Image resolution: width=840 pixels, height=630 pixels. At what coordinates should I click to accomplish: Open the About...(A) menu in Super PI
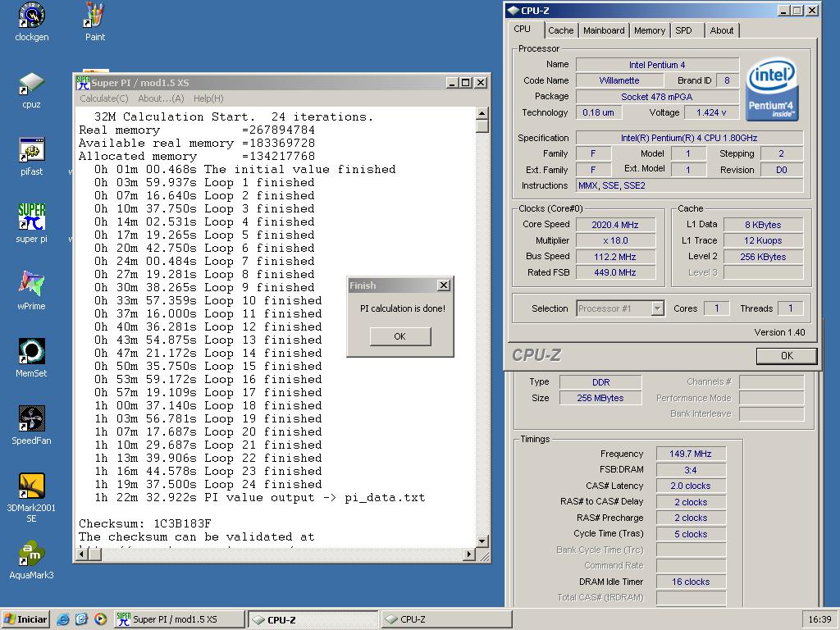point(162,98)
